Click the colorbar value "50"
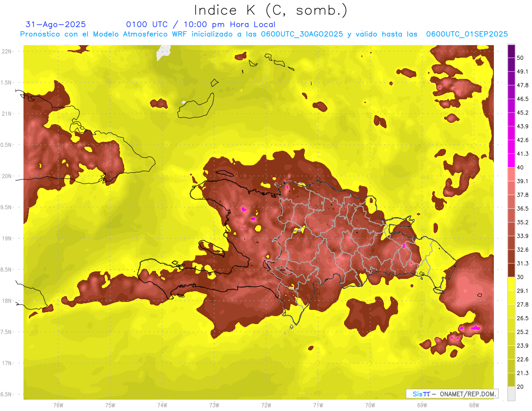 pyautogui.click(x=520, y=58)
